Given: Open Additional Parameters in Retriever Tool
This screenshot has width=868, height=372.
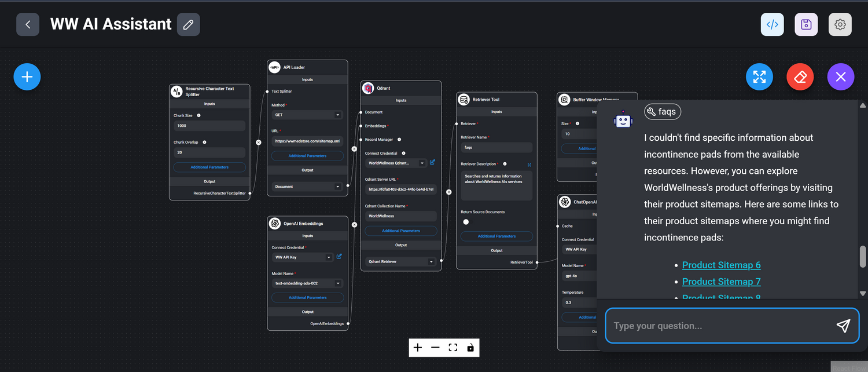Looking at the screenshot, I should click(x=496, y=236).
